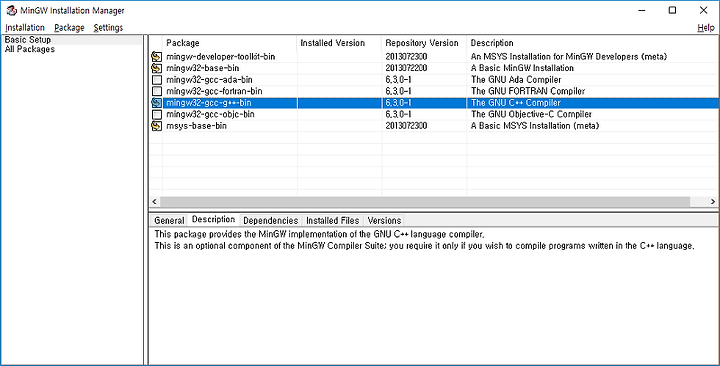This screenshot has height=366, width=720.
Task: Click 'A Basic MSYS Installation (meta)' description
Action: (535, 126)
